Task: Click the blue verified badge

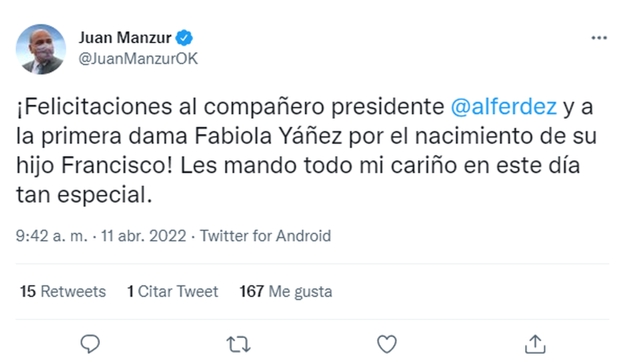Action: (x=186, y=37)
